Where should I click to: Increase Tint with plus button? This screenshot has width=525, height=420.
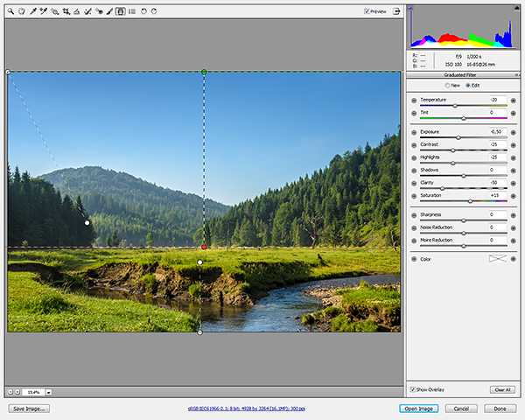point(514,114)
